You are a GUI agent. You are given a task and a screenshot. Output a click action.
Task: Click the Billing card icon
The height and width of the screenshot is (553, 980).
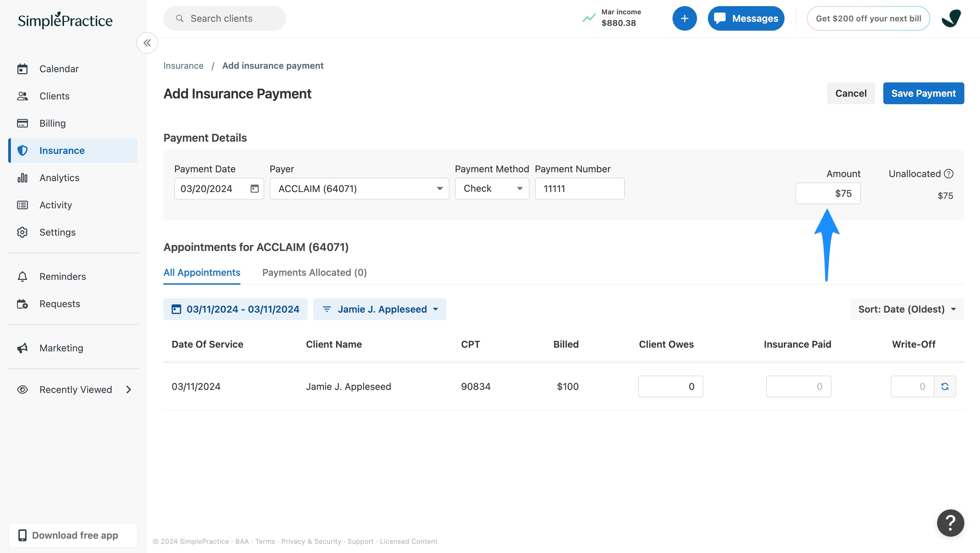tap(22, 123)
